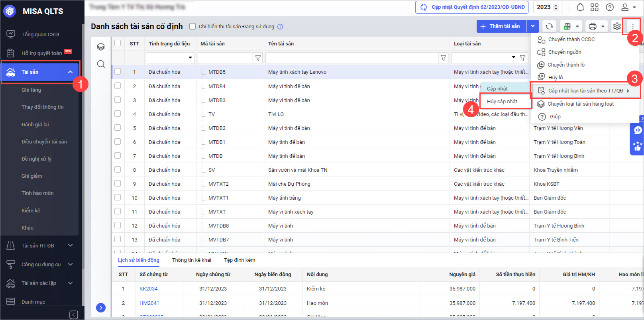Open the apps grid icon

pyautogui.click(x=595, y=7)
